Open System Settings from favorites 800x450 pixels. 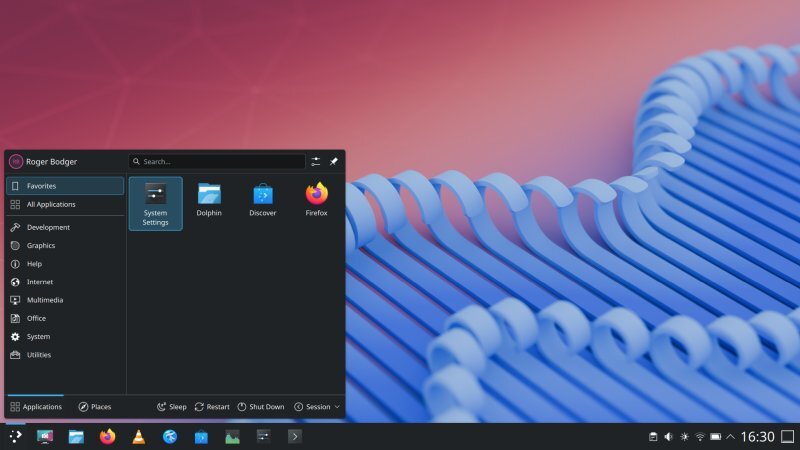[x=155, y=204]
